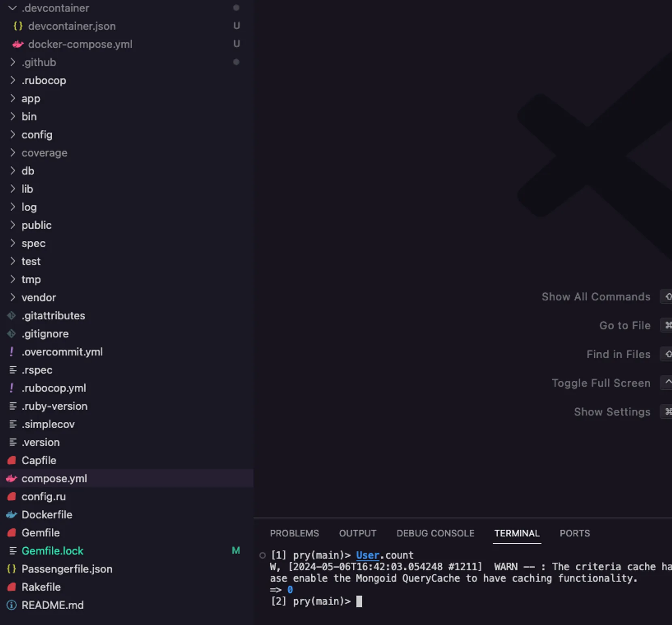The image size is (672, 625).
Task: Click the whale icon for compose.yml
Action: coord(11,478)
